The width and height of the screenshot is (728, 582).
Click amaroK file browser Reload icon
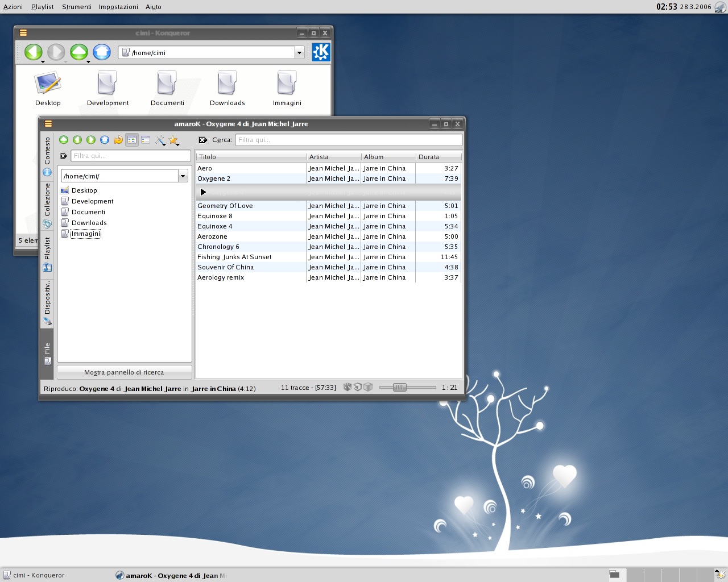pyautogui.click(x=118, y=140)
